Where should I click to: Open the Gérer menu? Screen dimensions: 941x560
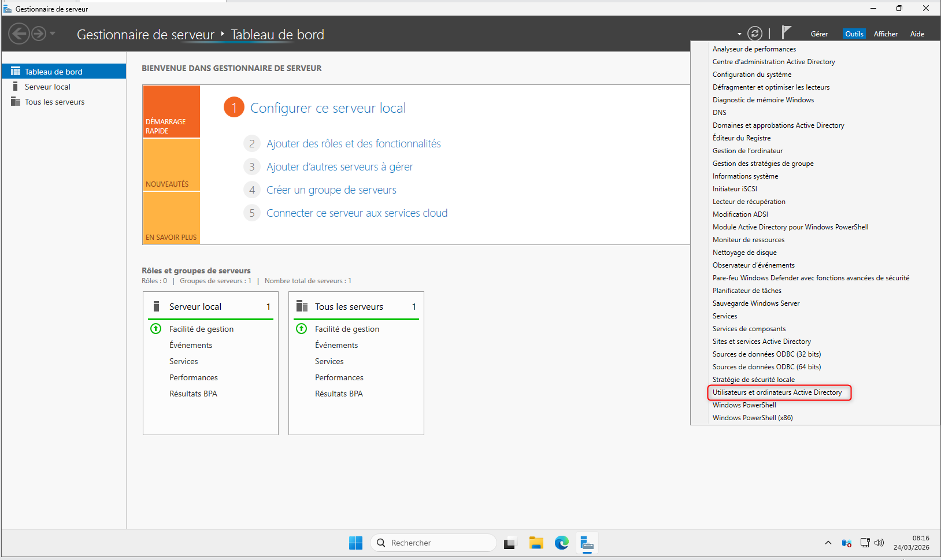pyautogui.click(x=819, y=34)
